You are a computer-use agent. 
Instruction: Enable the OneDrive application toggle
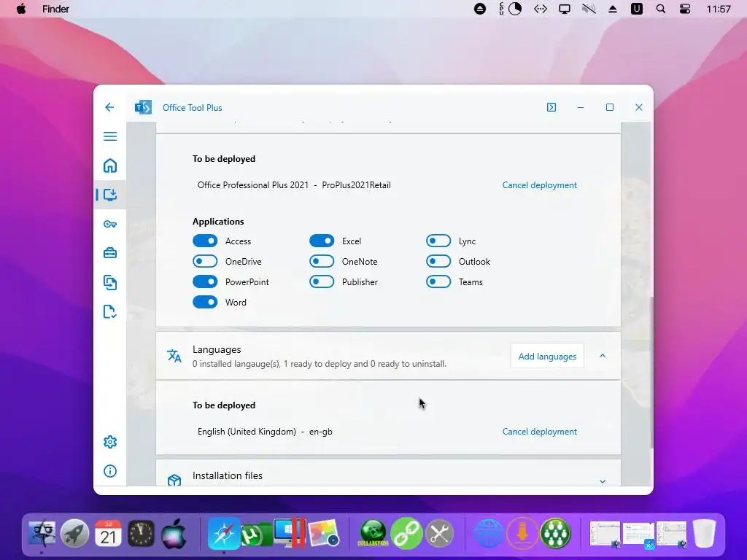click(205, 262)
